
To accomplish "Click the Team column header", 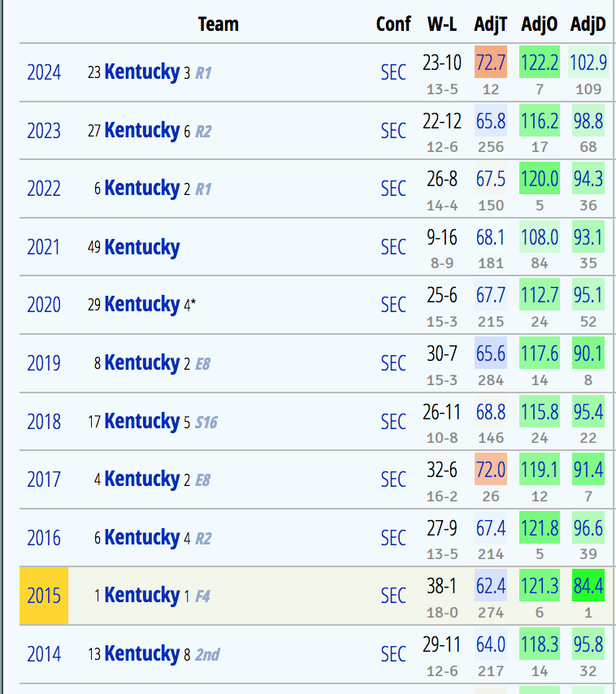I will pyautogui.click(x=219, y=24).
